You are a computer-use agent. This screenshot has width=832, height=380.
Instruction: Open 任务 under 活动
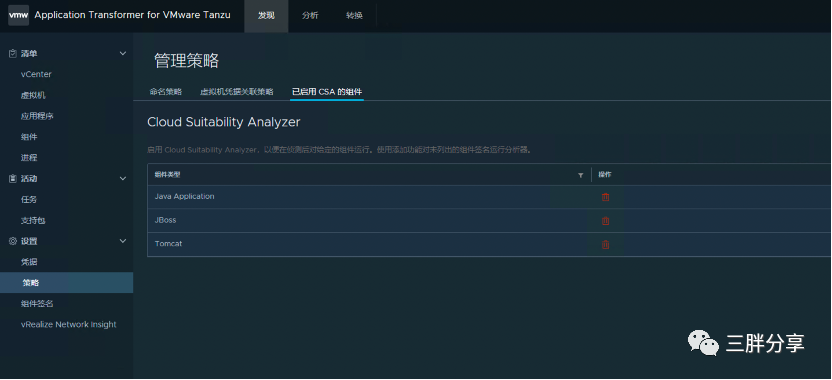29,200
